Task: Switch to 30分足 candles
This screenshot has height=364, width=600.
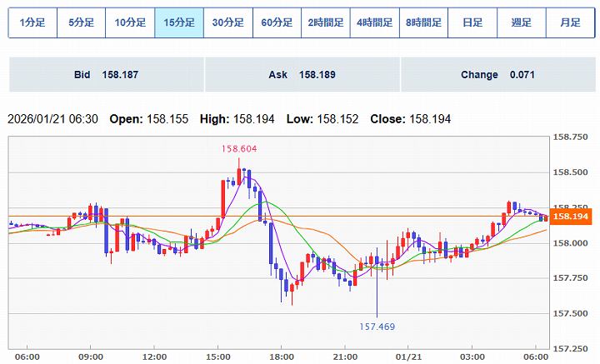Action: click(x=227, y=22)
